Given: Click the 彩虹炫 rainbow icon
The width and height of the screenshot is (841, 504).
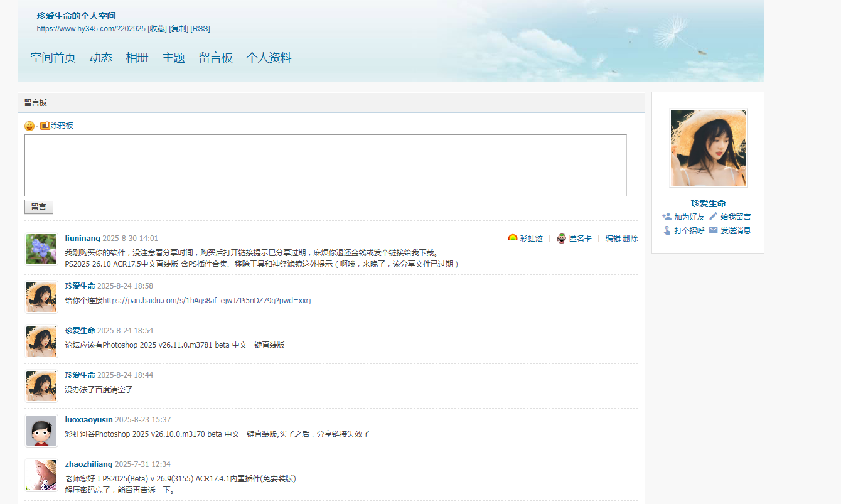Looking at the screenshot, I should pos(513,239).
